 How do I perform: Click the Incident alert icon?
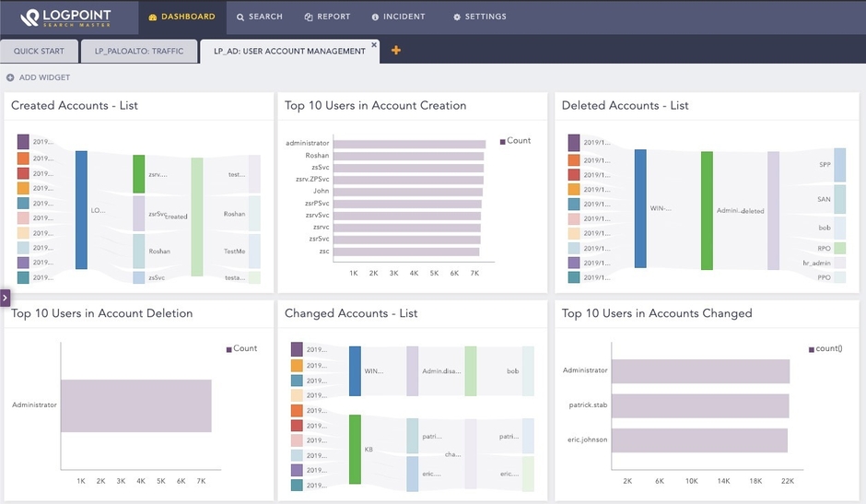click(375, 17)
